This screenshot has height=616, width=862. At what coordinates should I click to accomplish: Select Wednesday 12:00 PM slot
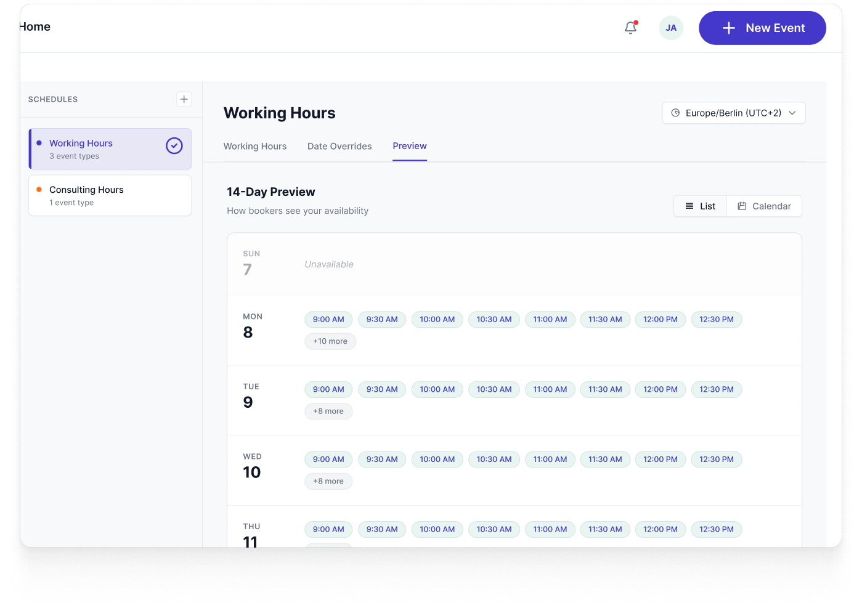[x=661, y=460]
